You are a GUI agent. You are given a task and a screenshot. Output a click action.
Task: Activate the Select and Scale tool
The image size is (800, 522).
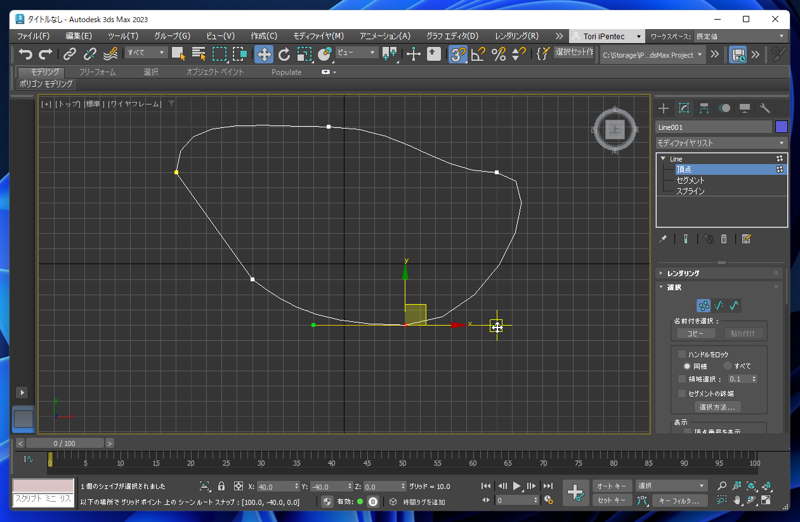tap(304, 54)
